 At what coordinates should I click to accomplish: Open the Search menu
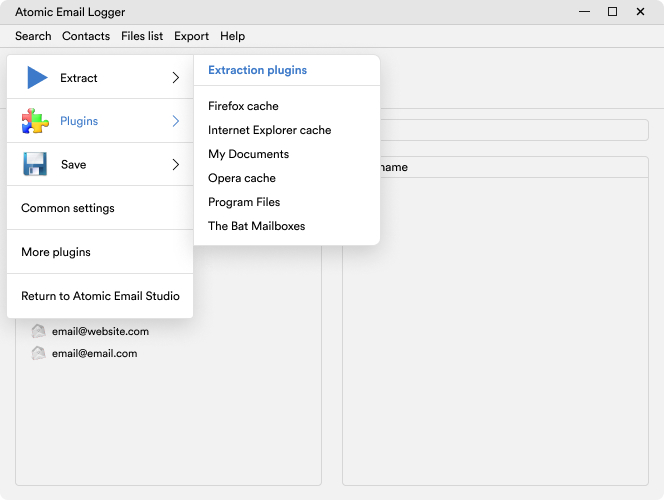[33, 36]
